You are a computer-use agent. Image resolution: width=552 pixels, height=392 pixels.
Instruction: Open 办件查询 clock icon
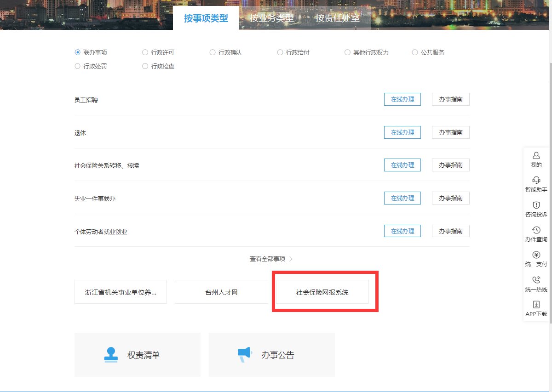(536, 230)
